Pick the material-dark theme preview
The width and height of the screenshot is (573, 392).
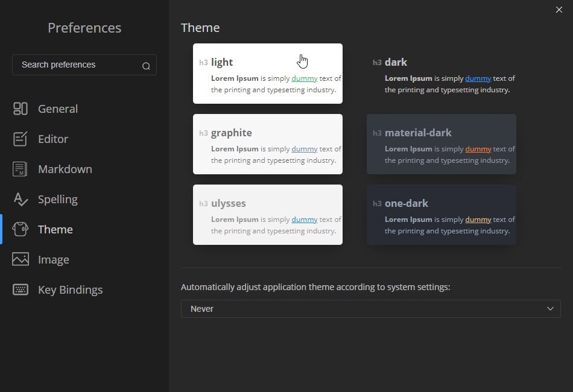(x=441, y=144)
